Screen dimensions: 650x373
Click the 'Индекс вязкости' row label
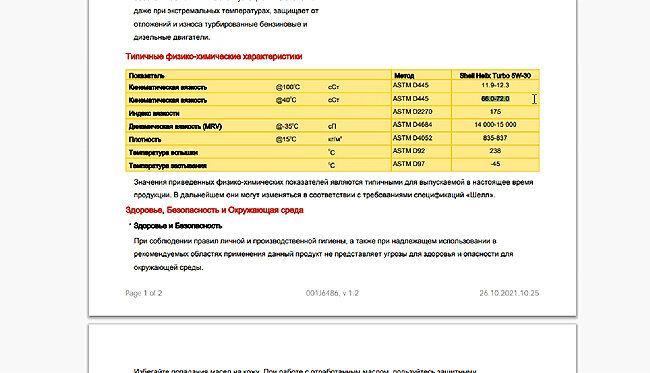154,113
